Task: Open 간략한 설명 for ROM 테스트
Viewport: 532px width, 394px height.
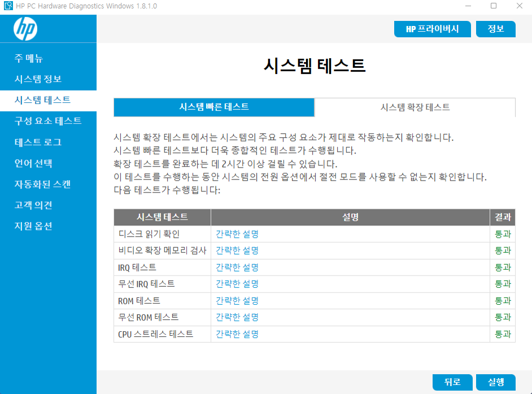Action: pos(237,301)
